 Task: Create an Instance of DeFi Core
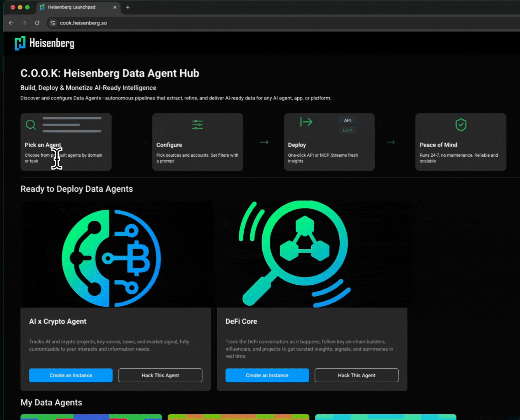click(267, 375)
